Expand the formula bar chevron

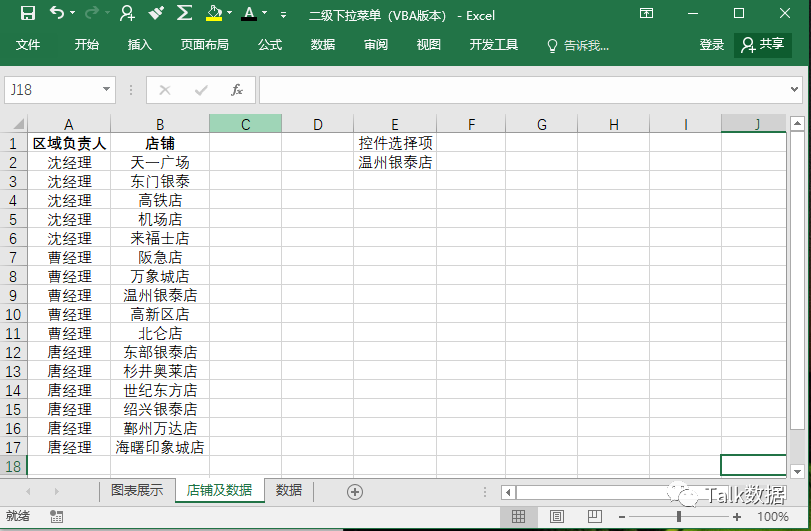tap(794, 89)
